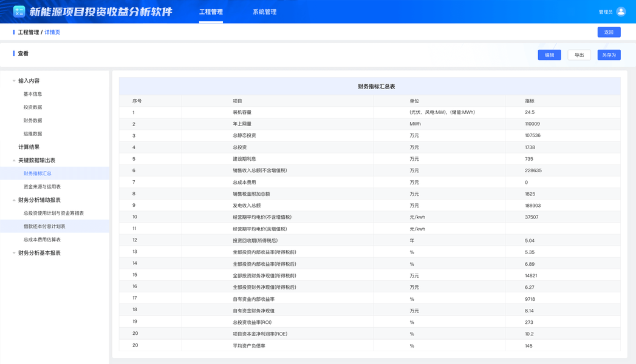Collapse the 输入内容 tree section arrow
The width and height of the screenshot is (636, 364).
(14, 81)
